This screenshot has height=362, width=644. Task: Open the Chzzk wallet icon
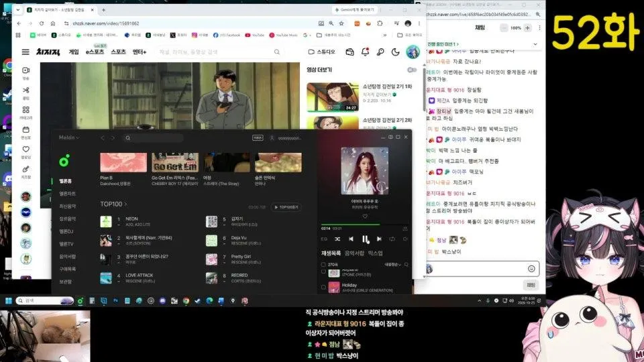(350, 52)
